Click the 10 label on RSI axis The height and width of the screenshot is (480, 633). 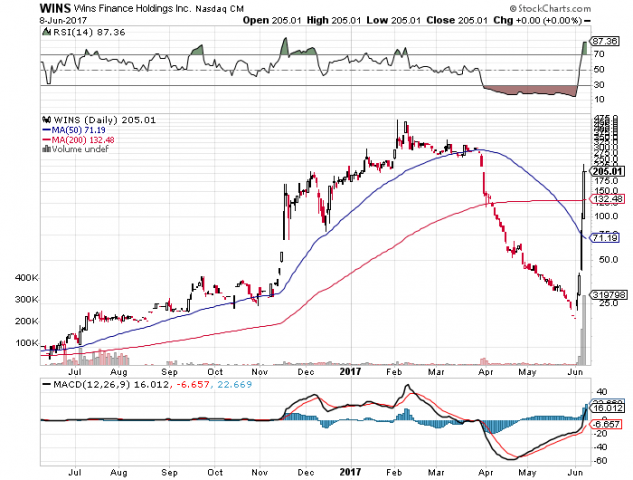[x=599, y=99]
